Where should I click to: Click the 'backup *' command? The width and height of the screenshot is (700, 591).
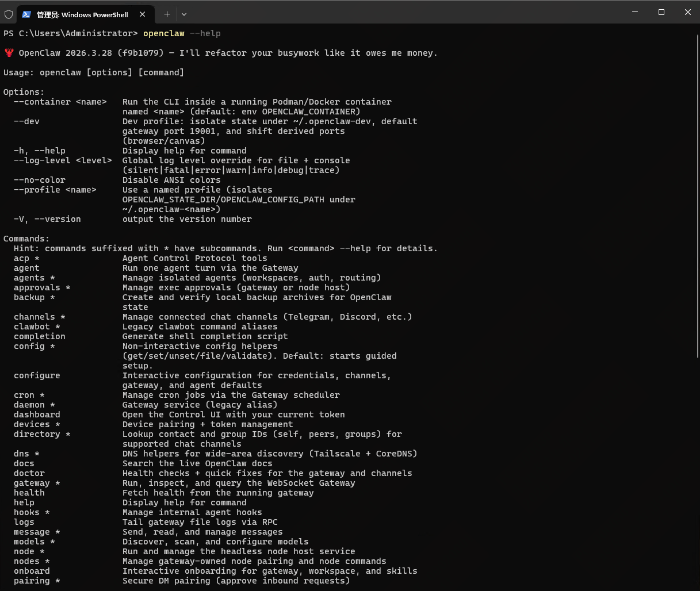point(35,297)
